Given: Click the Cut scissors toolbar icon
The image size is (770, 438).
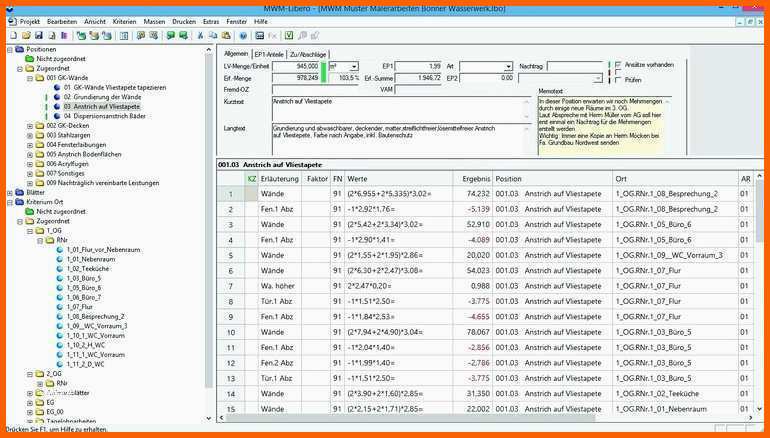Looking at the screenshot, I should (200, 35).
